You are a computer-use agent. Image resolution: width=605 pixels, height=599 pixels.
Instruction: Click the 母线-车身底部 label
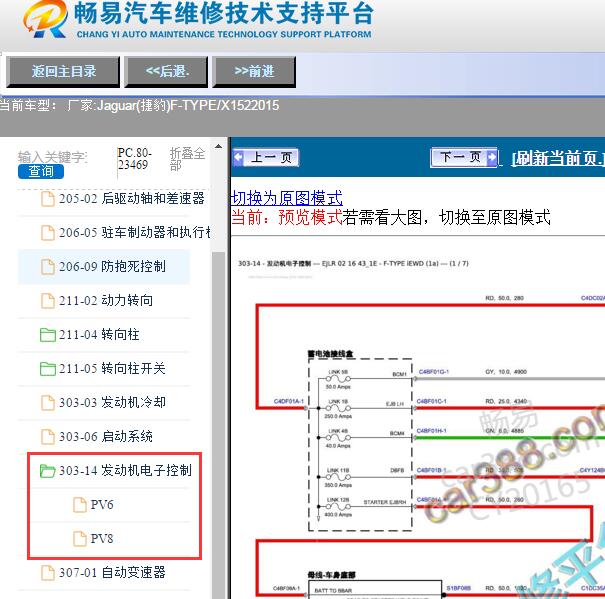pos(331,575)
